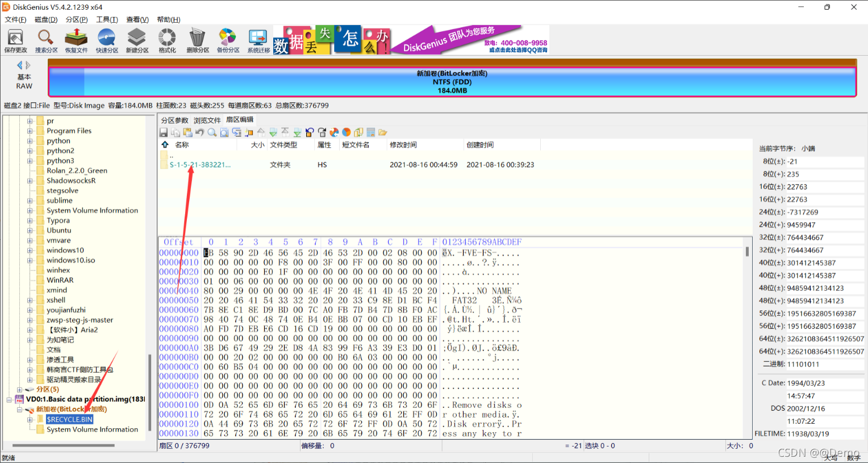Collapse the VD0:1.Basic data partition.img node
The width and height of the screenshot is (868, 463).
(9, 399)
